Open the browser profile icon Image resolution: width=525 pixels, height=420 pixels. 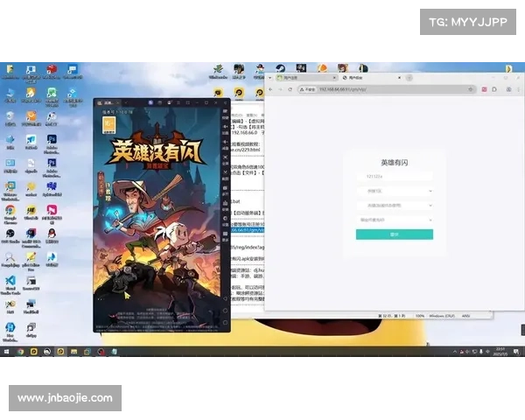(508, 89)
